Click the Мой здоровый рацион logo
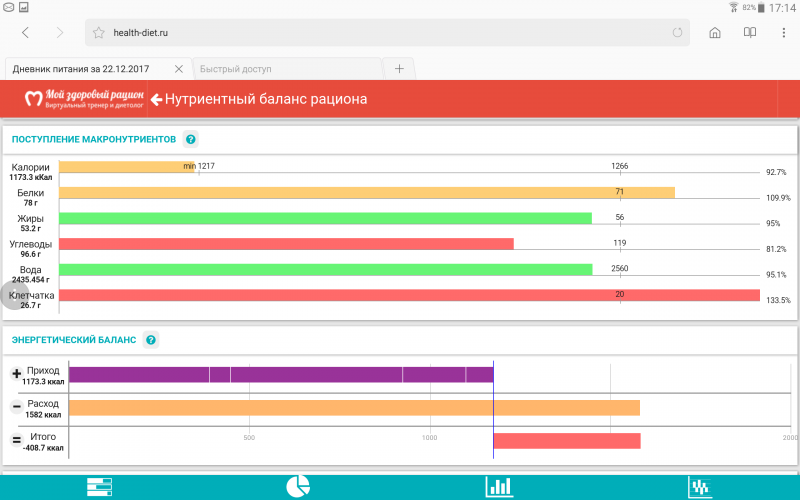Screen dimensions: 800x500 [84, 99]
